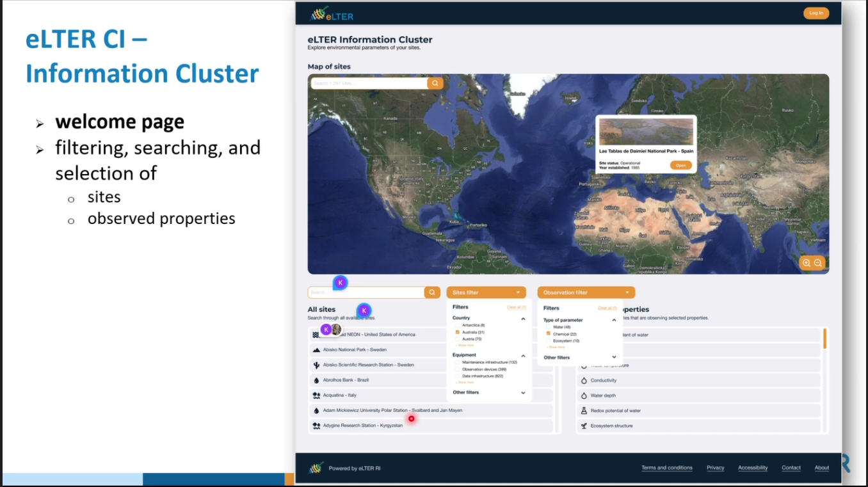Click the map zoom in magnifier icon
This screenshot has width=868, height=487.
click(807, 263)
